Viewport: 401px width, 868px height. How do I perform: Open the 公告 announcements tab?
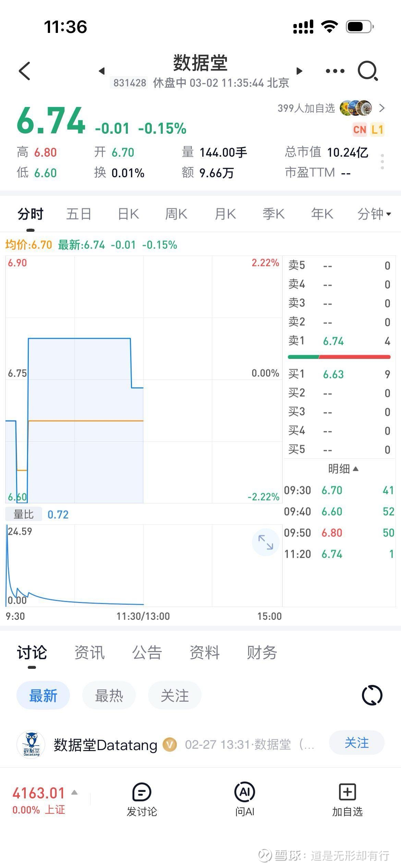coord(147,652)
